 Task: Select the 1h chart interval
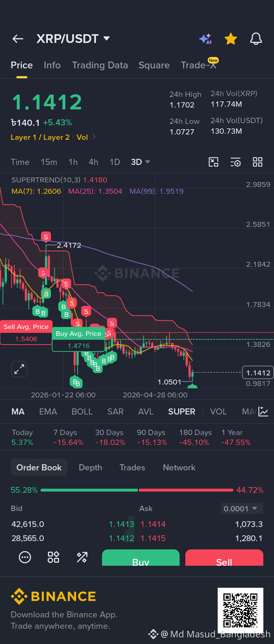pos(73,162)
